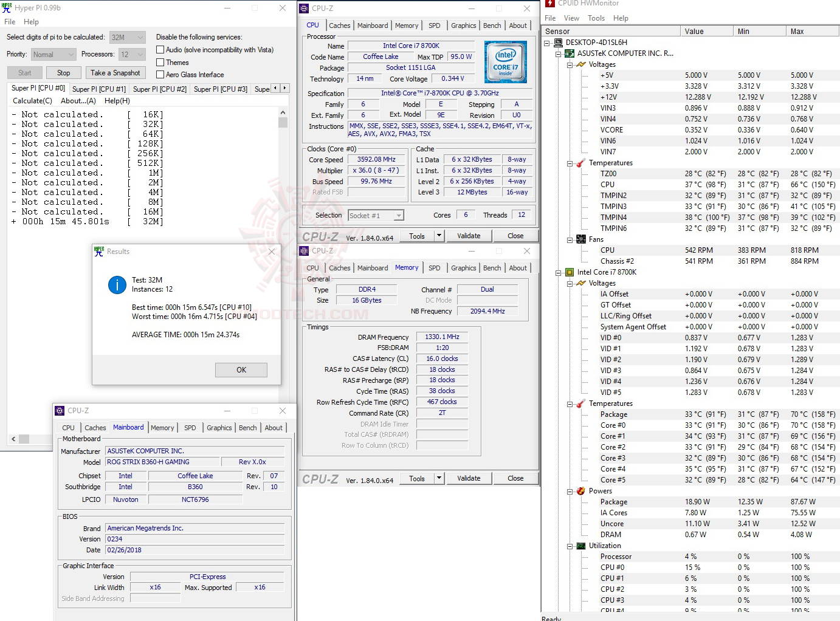840x621 pixels.
Task: Click the left arrow of Hyper PI horizontal scrollbar
Action: (x=13, y=439)
